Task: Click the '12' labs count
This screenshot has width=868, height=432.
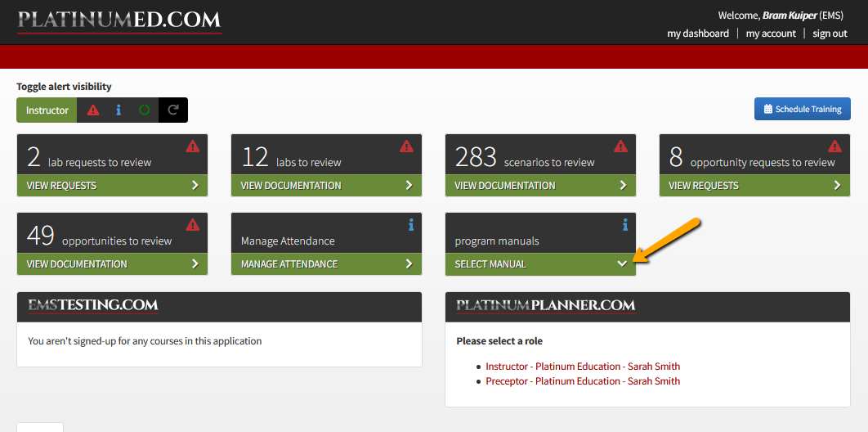Action: pos(255,157)
